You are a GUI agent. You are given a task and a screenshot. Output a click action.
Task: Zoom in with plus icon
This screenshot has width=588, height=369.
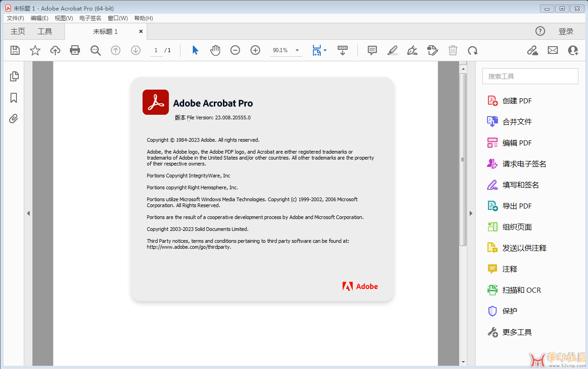click(x=255, y=50)
